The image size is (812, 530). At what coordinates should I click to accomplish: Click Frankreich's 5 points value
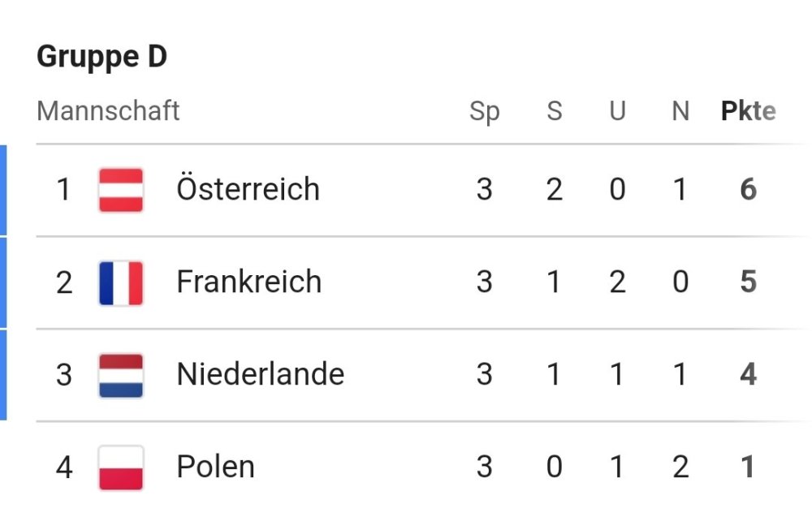[x=748, y=282]
